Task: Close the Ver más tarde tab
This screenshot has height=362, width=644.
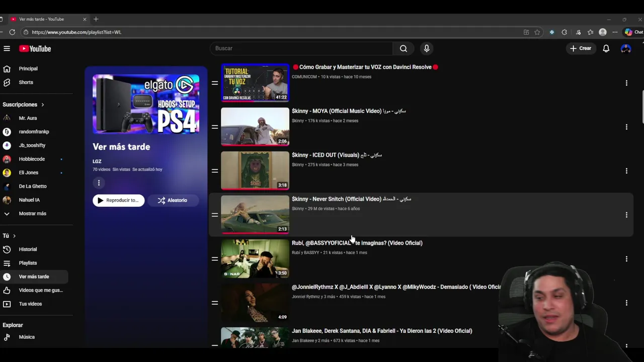Action: pyautogui.click(x=85, y=19)
